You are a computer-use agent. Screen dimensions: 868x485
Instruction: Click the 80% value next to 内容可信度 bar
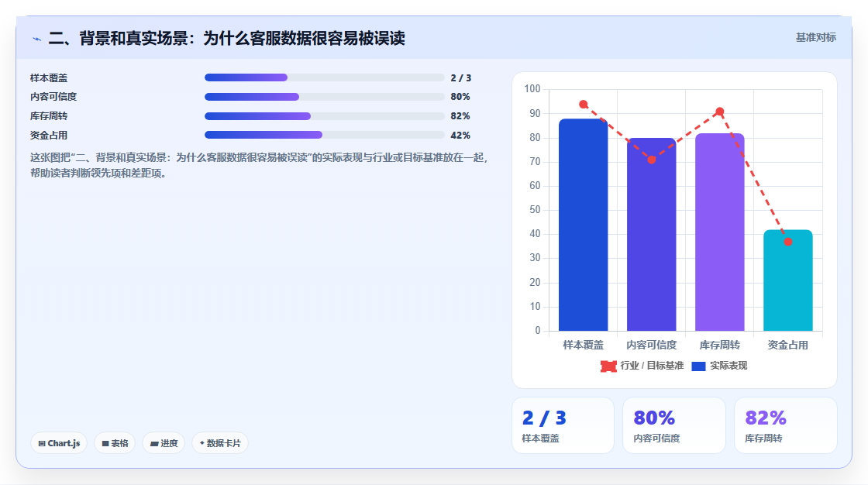(460, 97)
